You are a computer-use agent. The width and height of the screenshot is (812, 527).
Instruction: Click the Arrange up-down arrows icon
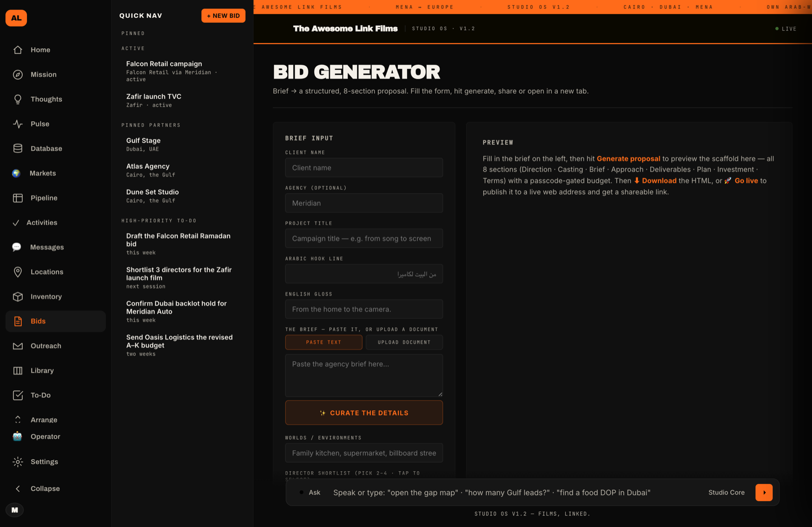pos(18,419)
